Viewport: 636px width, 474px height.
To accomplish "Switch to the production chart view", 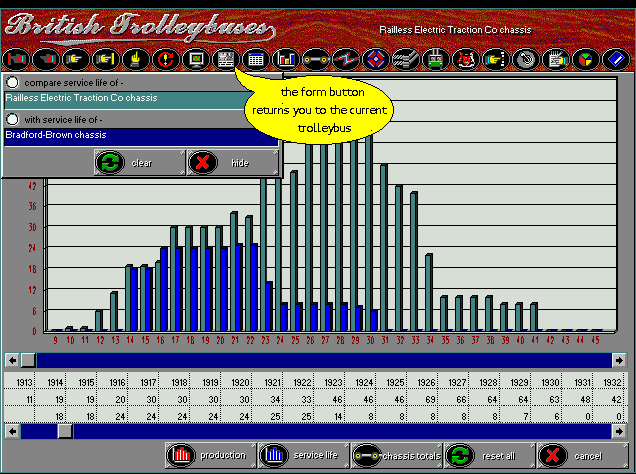I will click(209, 455).
